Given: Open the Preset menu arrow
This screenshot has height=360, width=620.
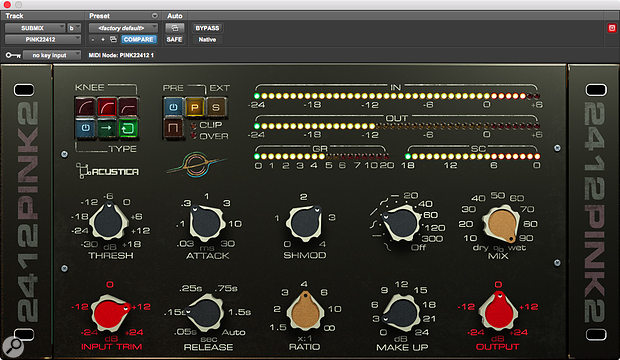Looking at the screenshot, I should click(x=155, y=16).
